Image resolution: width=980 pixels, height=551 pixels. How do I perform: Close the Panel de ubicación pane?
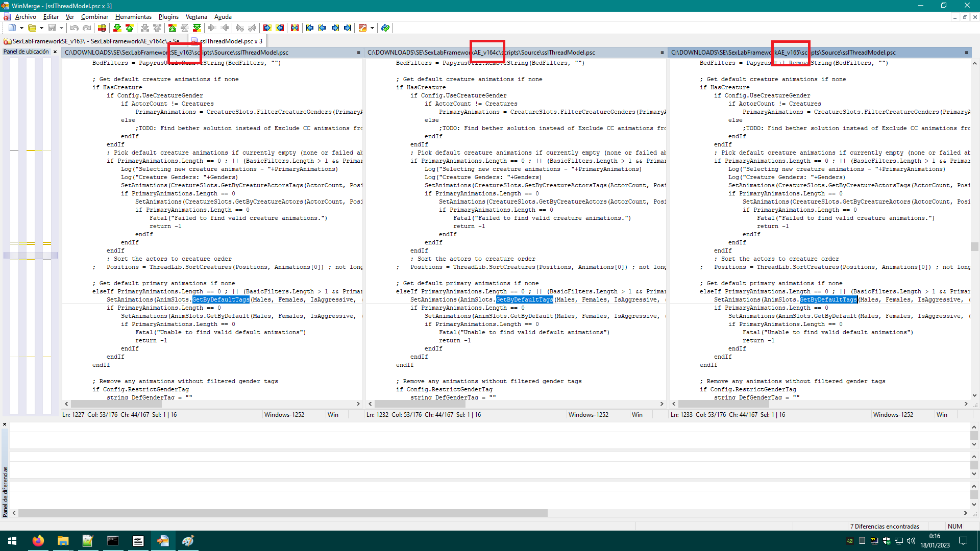[x=55, y=52]
